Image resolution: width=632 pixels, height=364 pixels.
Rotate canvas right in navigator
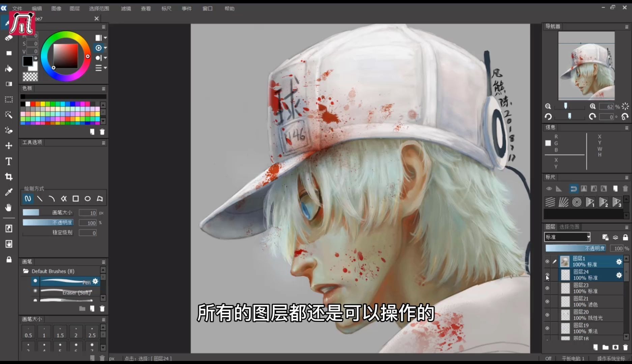click(593, 117)
